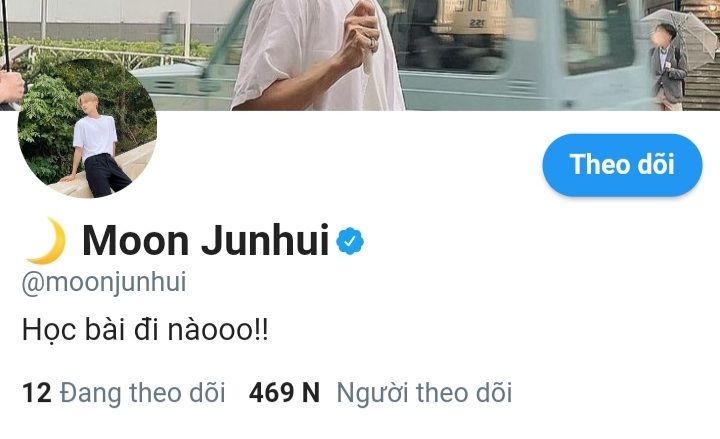Open the circular profile avatar photo
720x439 pixels.
(x=87, y=129)
